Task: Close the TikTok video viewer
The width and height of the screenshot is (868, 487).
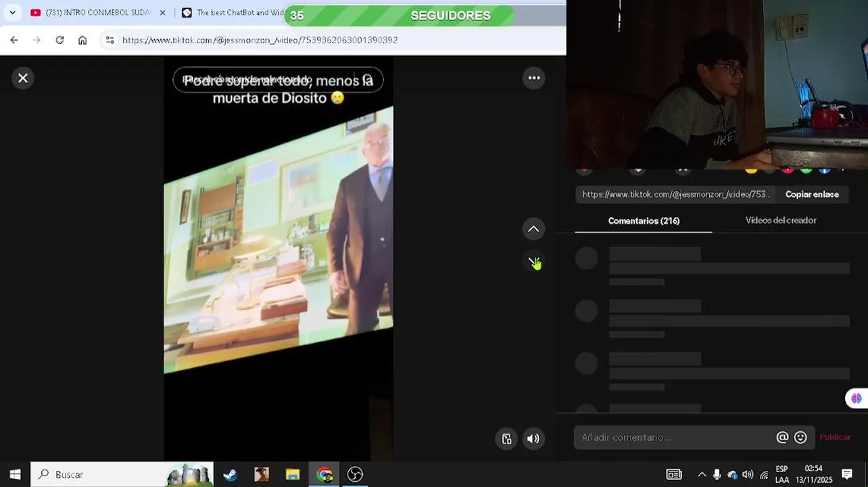Action: pos(23,78)
